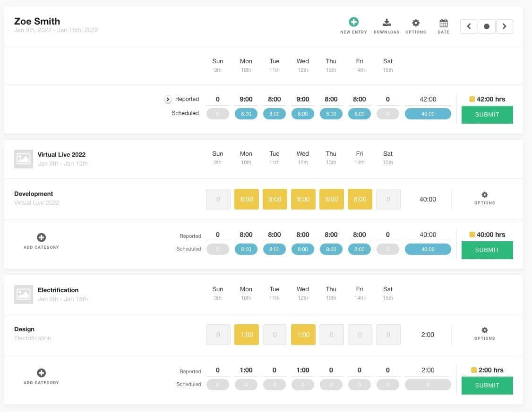Image resolution: width=532 pixels, height=412 pixels.
Task: Download the timesheet
Action: 386,23
